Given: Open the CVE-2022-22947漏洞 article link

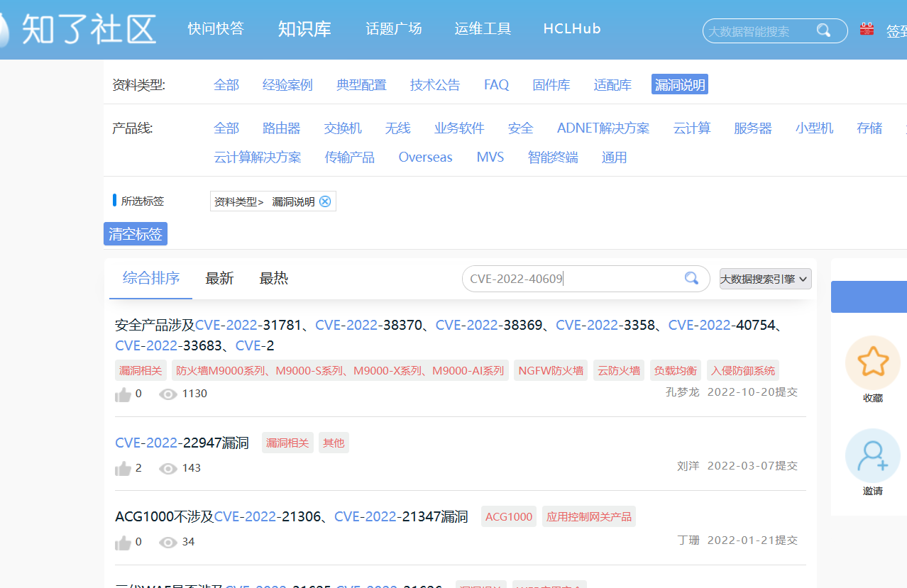Looking at the screenshot, I should coord(182,443).
